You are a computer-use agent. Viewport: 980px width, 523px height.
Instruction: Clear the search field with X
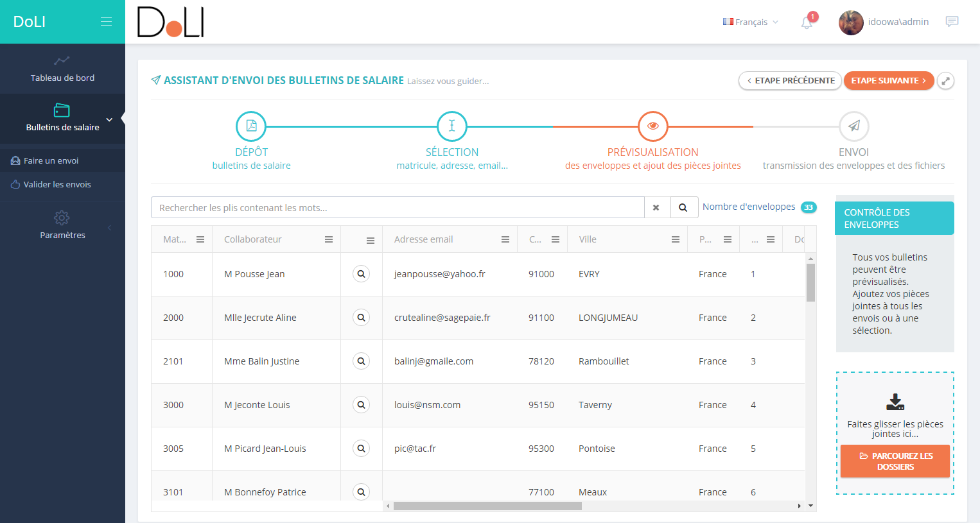(x=656, y=208)
